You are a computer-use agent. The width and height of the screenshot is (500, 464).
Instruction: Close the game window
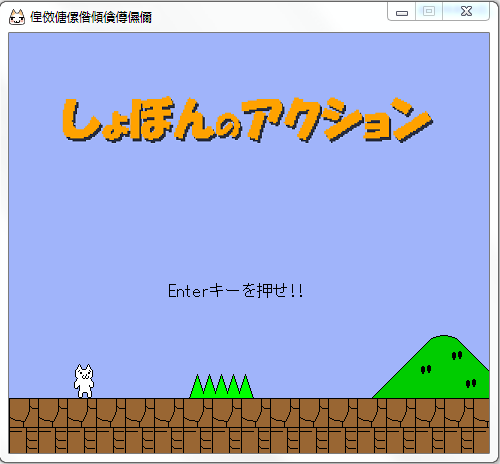click(x=466, y=12)
